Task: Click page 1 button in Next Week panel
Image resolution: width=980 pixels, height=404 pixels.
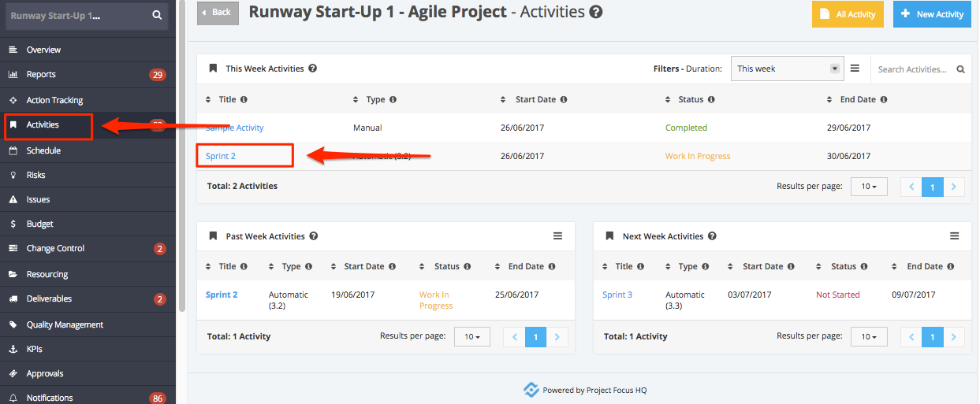Action: [x=933, y=336]
